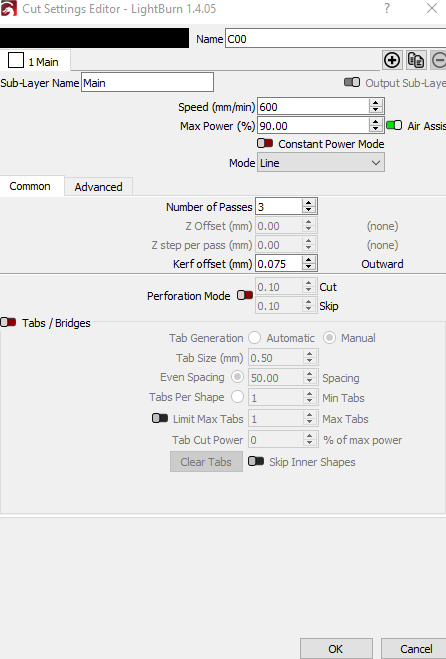446x659 pixels.
Task: Confirm settings with OK button
Action: (336, 648)
